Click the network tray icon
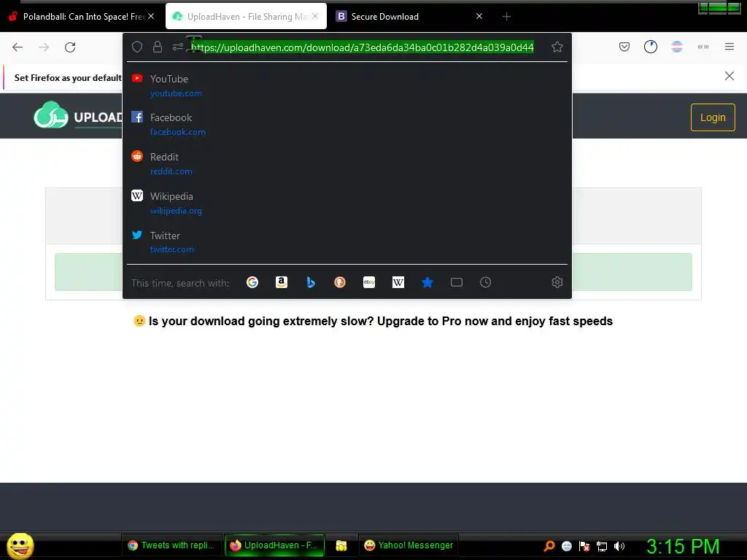Viewport: 747px width, 560px height. pos(602,546)
